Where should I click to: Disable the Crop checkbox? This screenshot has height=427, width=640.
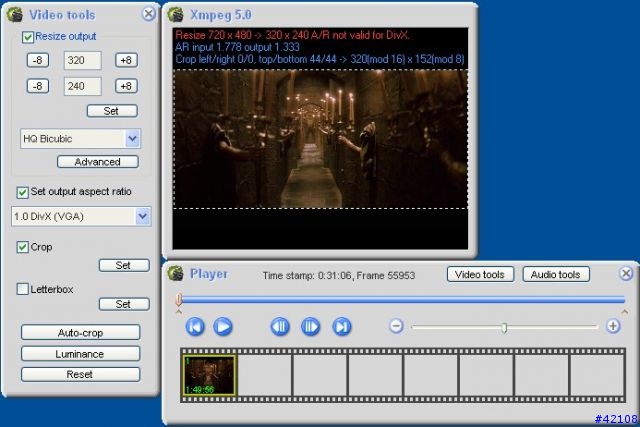pyautogui.click(x=22, y=247)
